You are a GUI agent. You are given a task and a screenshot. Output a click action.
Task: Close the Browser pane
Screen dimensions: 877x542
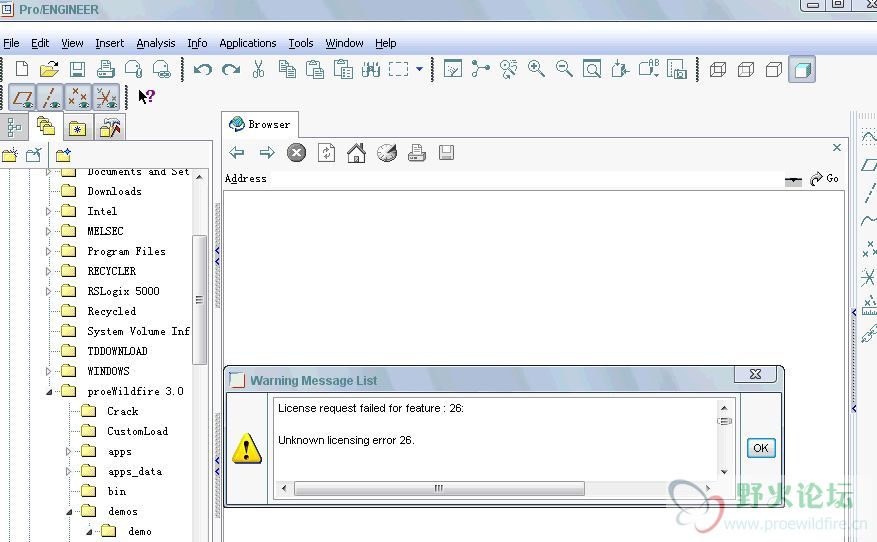click(x=837, y=148)
